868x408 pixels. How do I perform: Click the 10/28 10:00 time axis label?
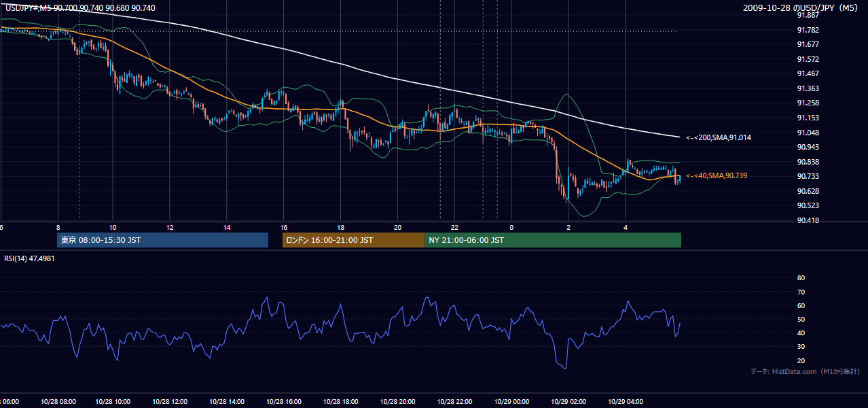point(113,401)
